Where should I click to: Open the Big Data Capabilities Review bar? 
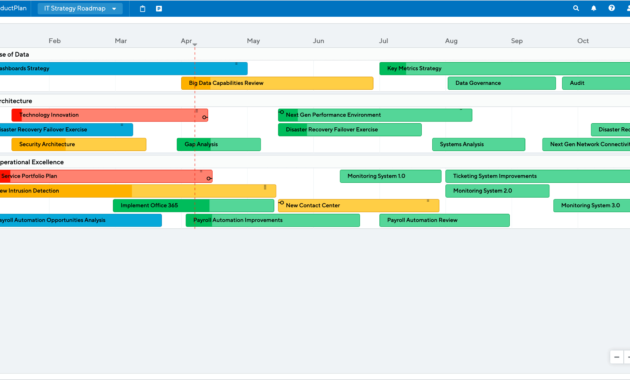(277, 83)
